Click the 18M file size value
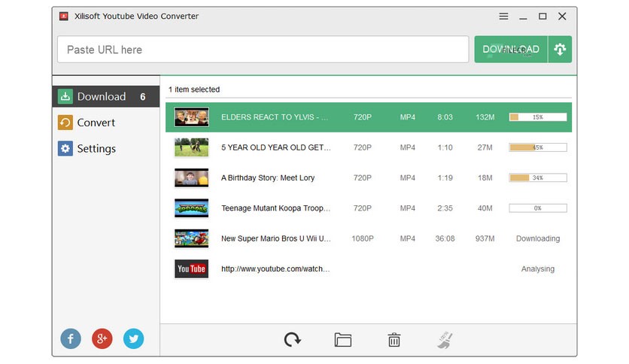 coord(485,177)
